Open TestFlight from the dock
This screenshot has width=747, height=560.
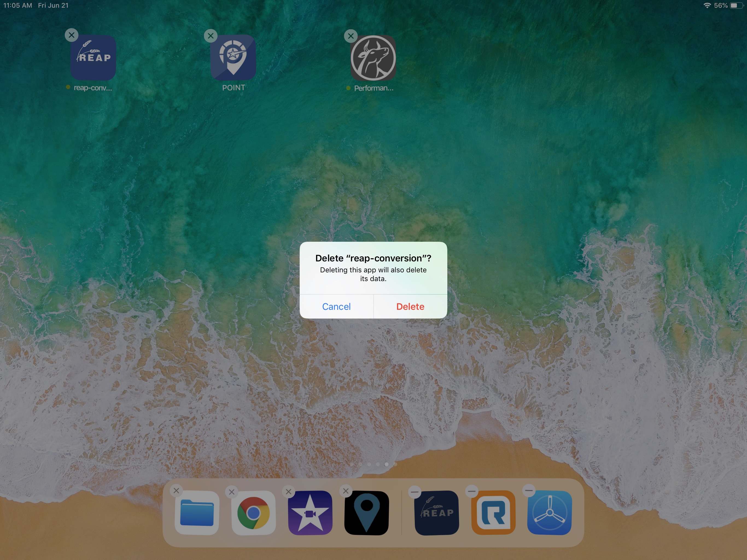[549, 513]
